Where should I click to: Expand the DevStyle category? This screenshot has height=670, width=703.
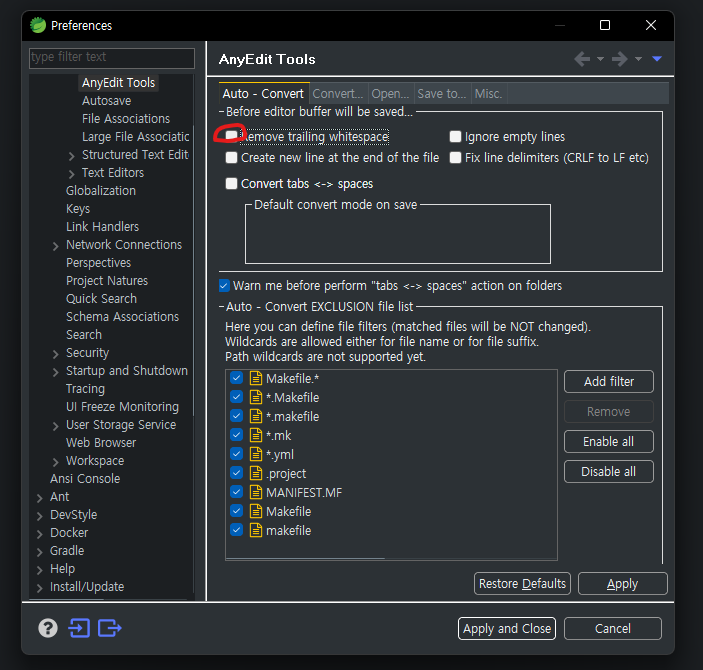39,516
